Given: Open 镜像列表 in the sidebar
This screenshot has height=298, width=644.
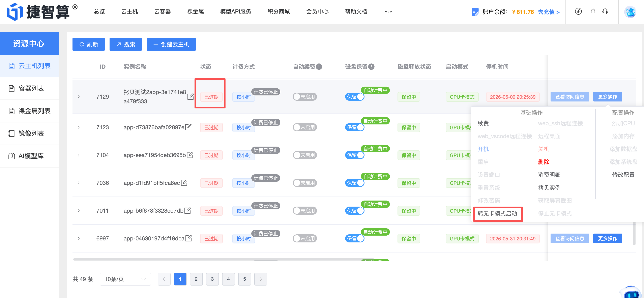Looking at the screenshot, I should coord(29,133).
